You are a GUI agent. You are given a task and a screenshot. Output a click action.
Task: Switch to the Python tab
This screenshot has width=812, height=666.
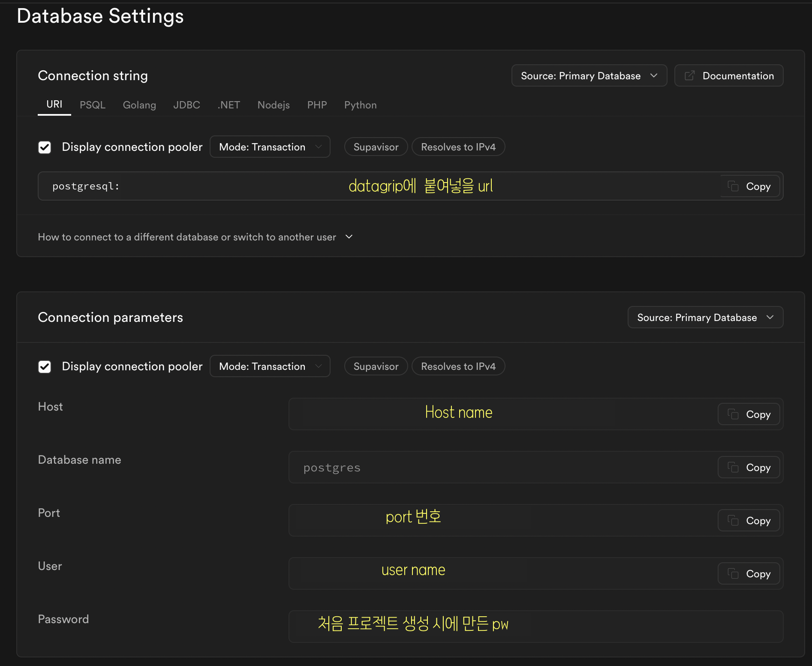tap(360, 105)
